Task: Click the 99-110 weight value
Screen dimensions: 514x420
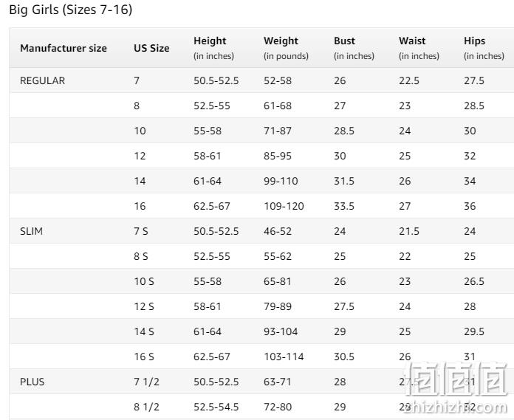Action: [x=281, y=181]
